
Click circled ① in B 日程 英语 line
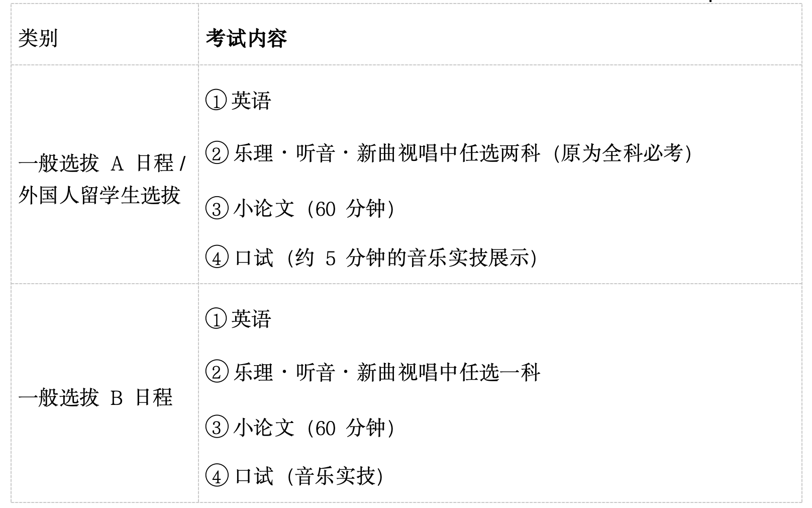tap(217, 319)
